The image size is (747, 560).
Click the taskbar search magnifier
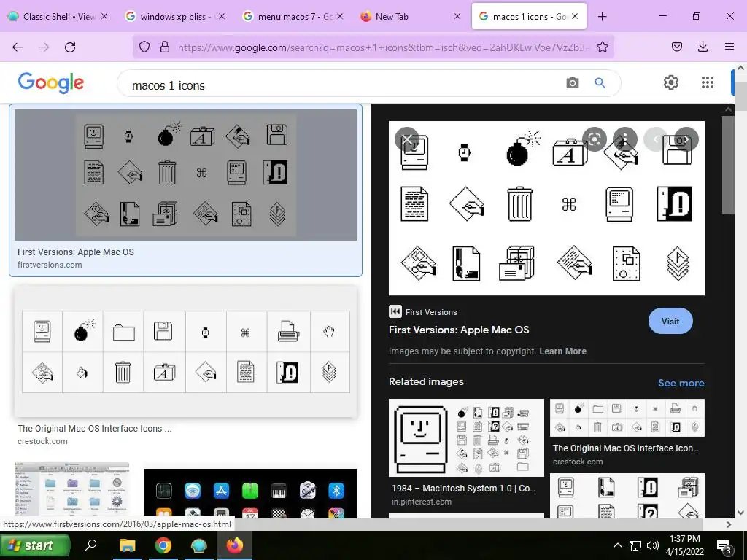(x=90, y=545)
